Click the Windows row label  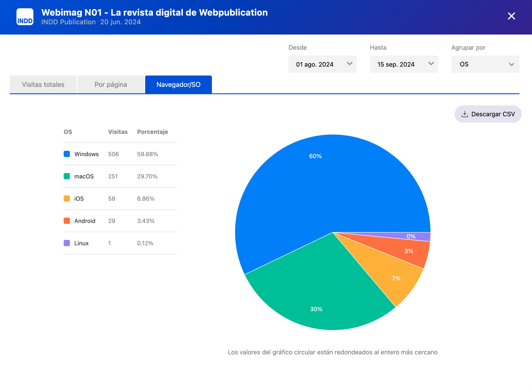pyautogui.click(x=87, y=154)
